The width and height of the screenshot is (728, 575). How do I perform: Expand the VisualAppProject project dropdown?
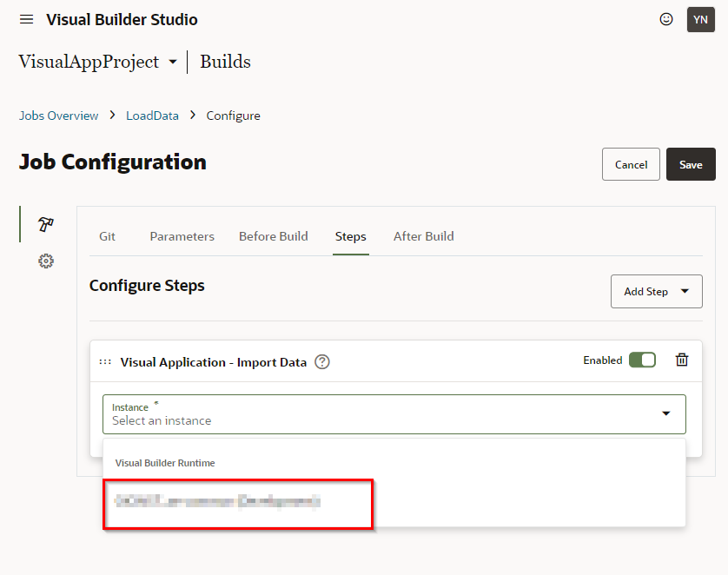click(172, 62)
